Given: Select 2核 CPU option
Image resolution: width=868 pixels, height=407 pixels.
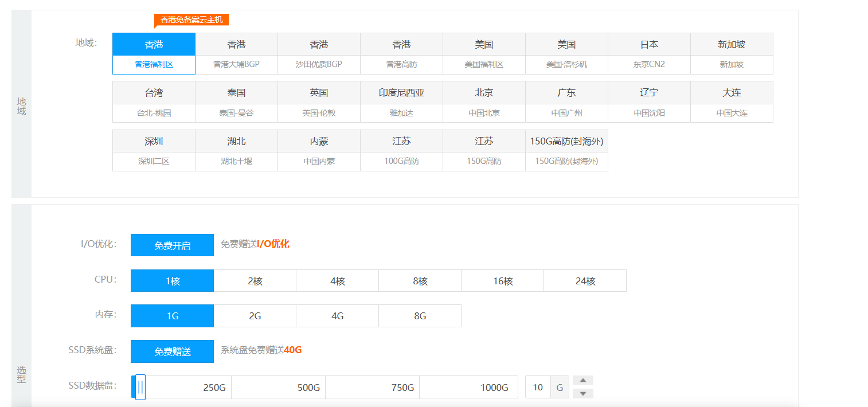Looking at the screenshot, I should 255,281.
